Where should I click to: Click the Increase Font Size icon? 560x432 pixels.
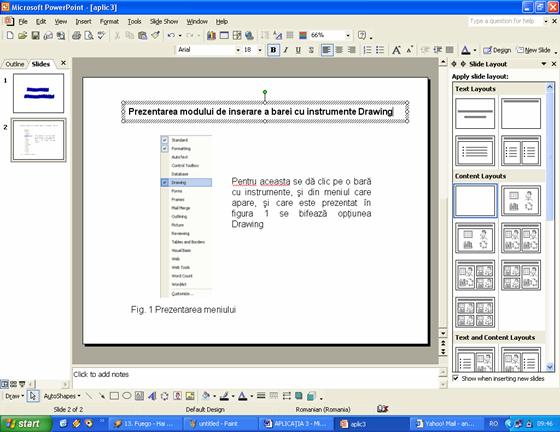click(x=396, y=50)
